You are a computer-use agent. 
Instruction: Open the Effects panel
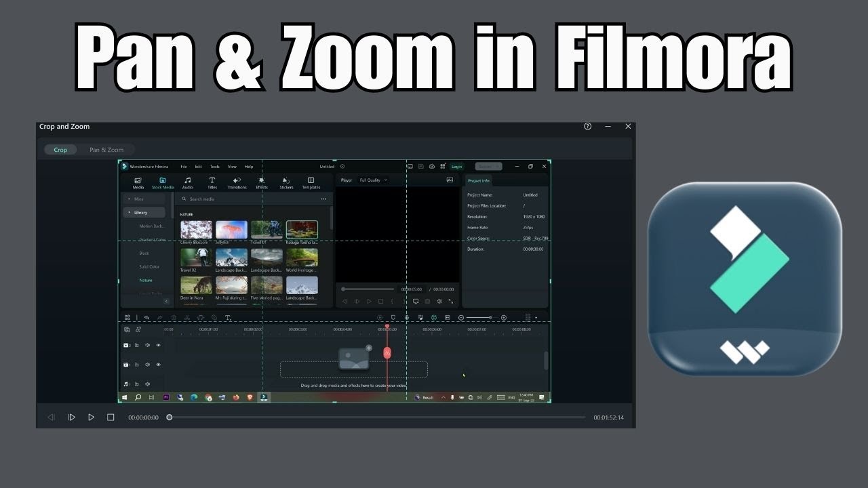tap(262, 183)
